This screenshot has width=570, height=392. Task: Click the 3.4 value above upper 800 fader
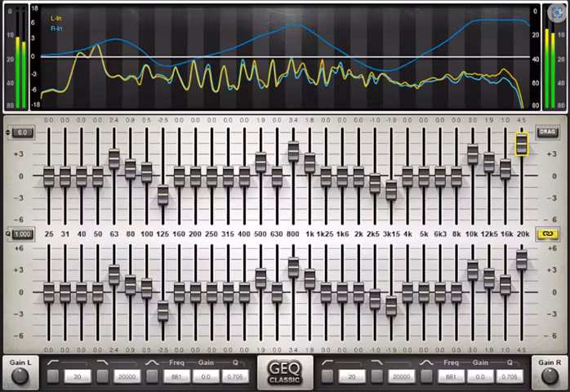coord(293,120)
